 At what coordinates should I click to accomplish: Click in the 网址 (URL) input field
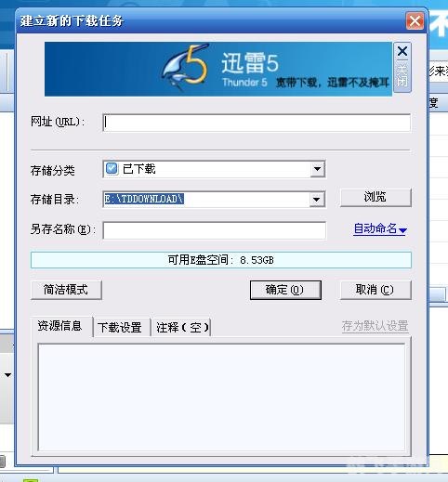(x=257, y=123)
